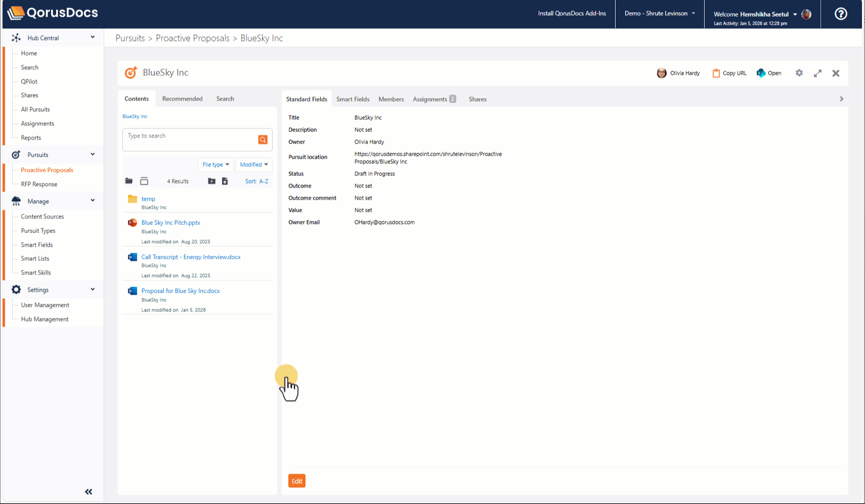Open Demo - Shrute Levinson hub dropdown
The width and height of the screenshot is (865, 504).
(x=660, y=14)
